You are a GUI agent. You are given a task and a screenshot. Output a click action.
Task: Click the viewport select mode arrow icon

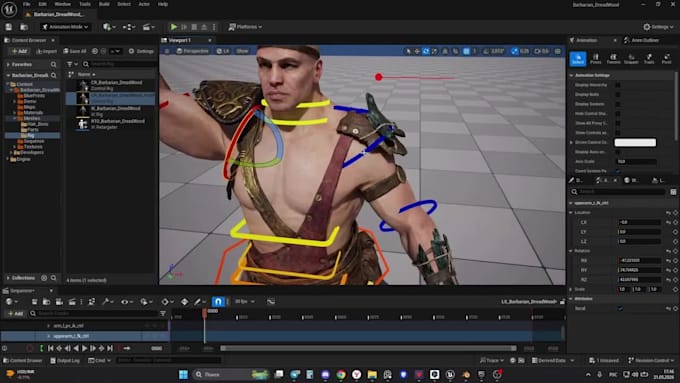tap(408, 51)
